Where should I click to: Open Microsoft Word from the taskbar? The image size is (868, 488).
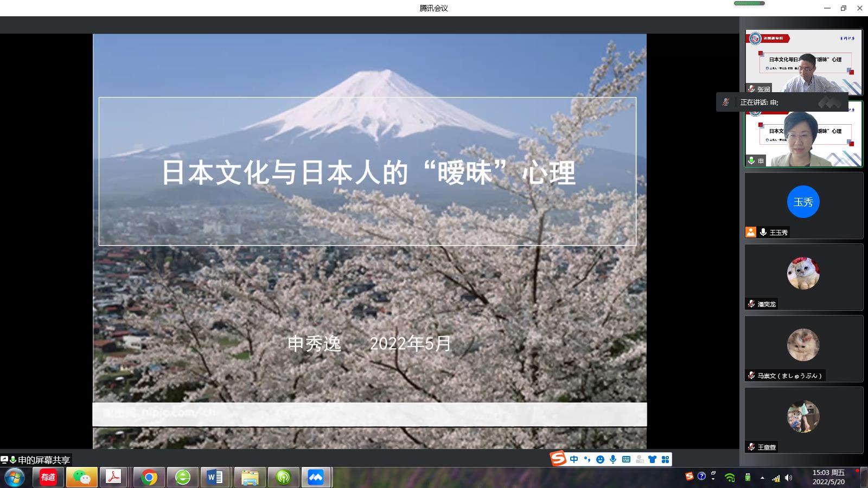pyautogui.click(x=215, y=477)
